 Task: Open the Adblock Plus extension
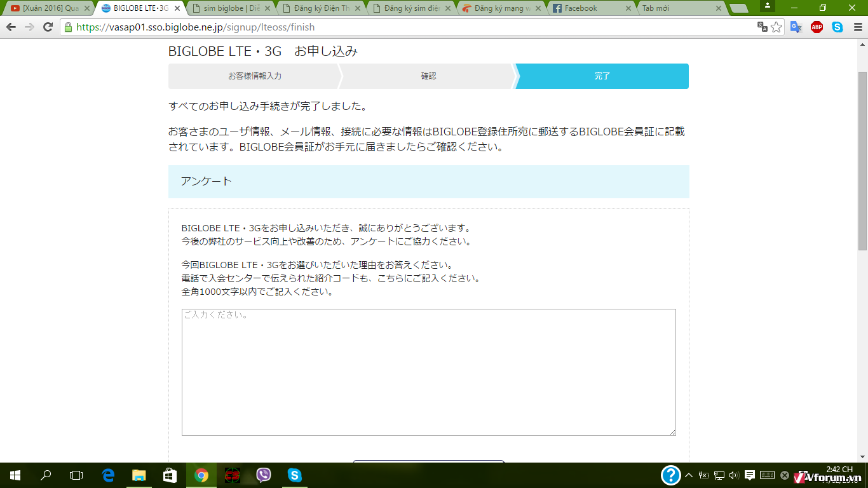click(x=817, y=27)
